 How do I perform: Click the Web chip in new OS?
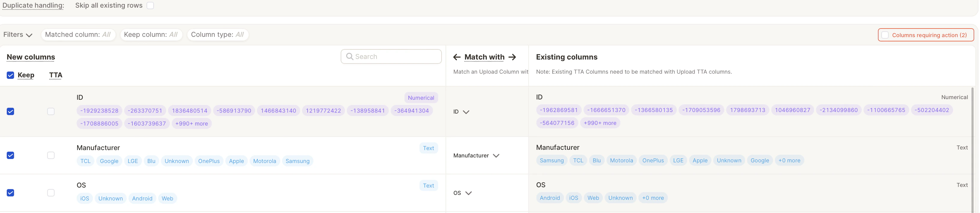point(168,198)
